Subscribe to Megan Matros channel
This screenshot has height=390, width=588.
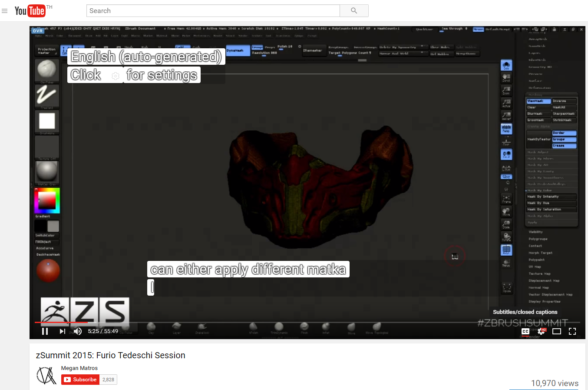(x=81, y=380)
